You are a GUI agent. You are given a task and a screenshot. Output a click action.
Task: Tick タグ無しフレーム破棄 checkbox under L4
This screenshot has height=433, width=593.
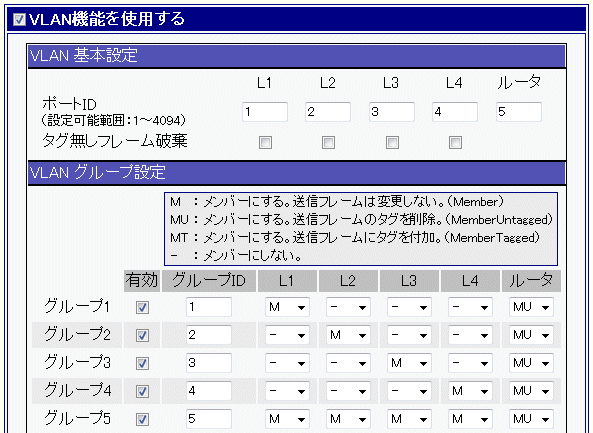[x=455, y=143]
